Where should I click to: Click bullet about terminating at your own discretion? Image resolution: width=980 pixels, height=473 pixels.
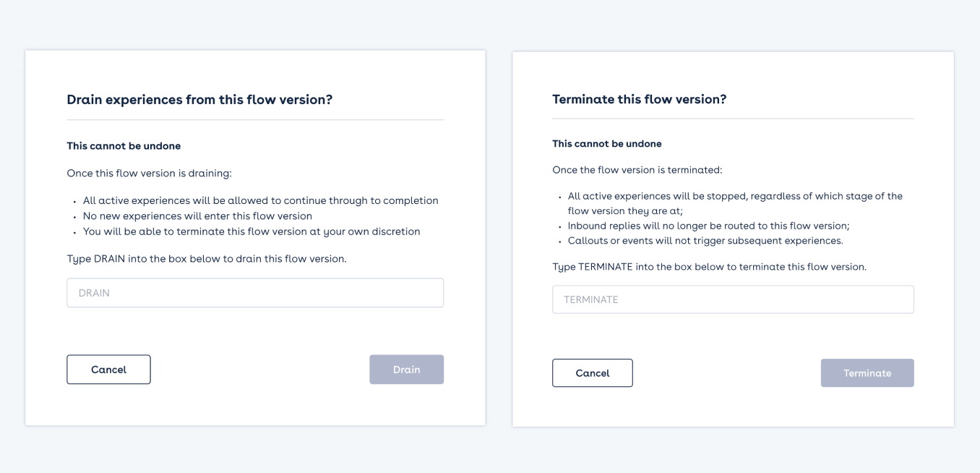(x=251, y=231)
